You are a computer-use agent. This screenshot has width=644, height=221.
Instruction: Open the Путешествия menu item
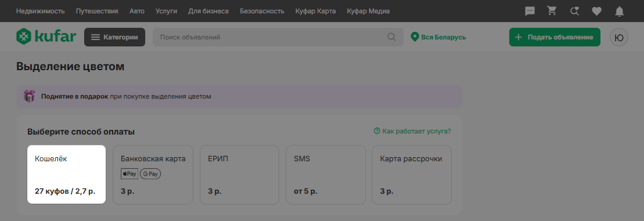point(97,11)
